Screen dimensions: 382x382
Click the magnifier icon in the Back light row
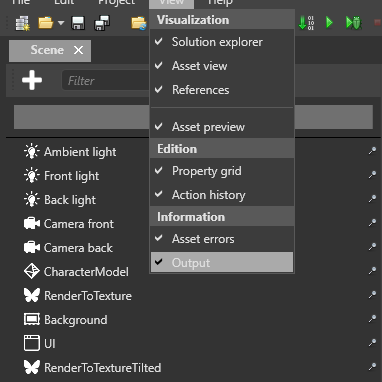pyautogui.click(x=372, y=199)
